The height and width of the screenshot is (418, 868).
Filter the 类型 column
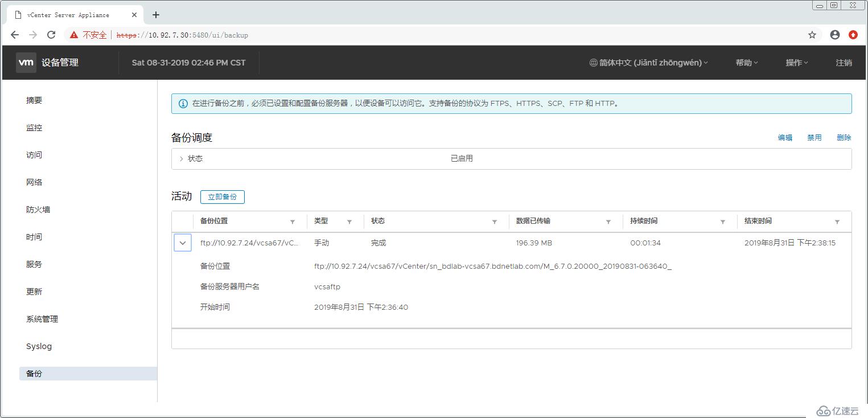pos(349,222)
